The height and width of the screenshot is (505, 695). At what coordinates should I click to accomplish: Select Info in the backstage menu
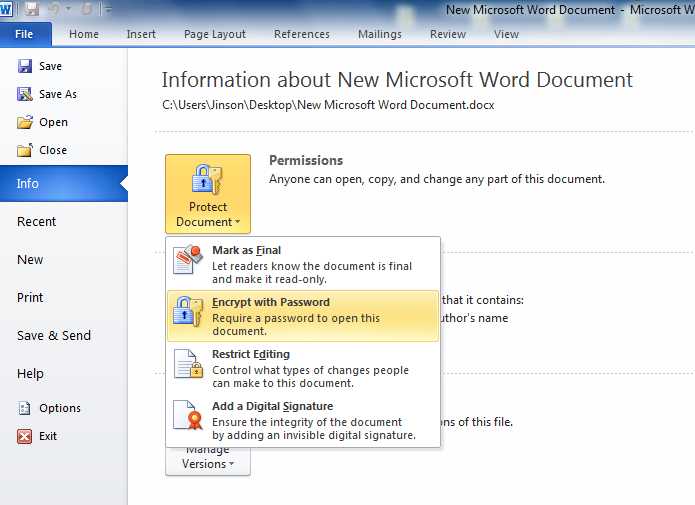(x=64, y=184)
